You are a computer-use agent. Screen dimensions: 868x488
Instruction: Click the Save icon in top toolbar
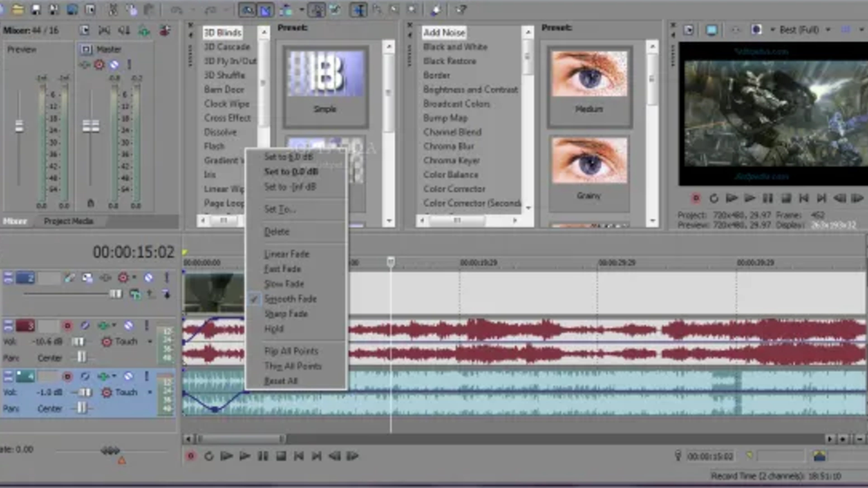coord(36,9)
